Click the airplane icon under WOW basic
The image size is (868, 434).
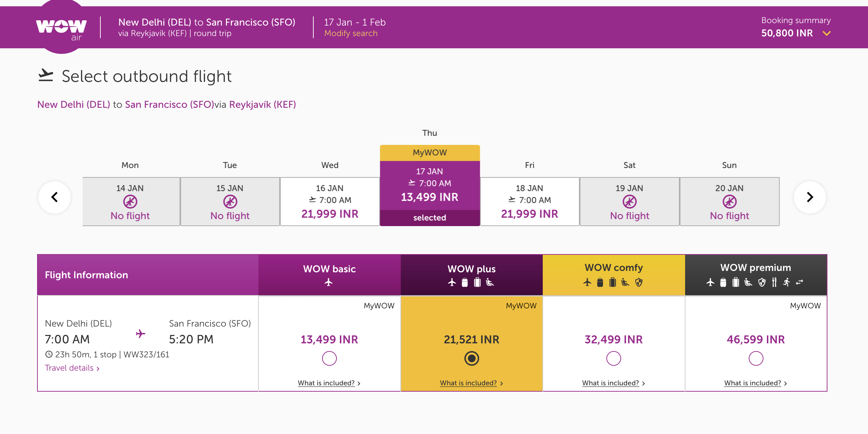[328, 282]
